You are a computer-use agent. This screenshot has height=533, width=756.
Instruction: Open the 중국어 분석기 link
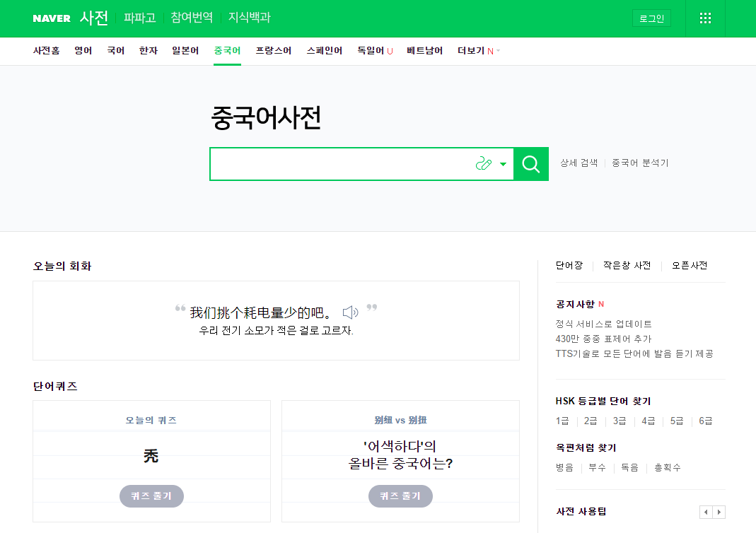[640, 163]
